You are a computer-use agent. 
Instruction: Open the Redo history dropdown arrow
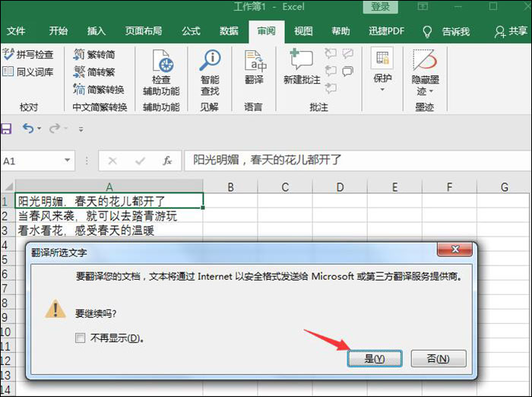(x=66, y=129)
